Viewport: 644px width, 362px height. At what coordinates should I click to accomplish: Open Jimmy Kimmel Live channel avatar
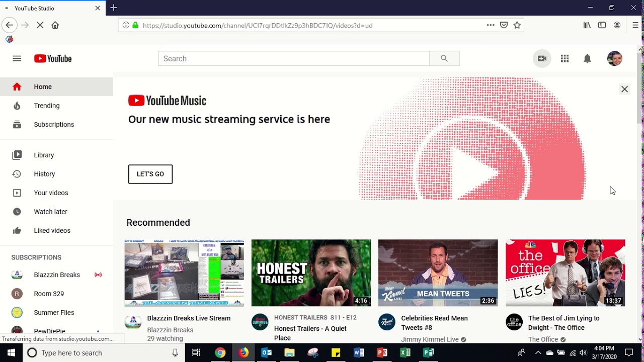pyautogui.click(x=387, y=322)
